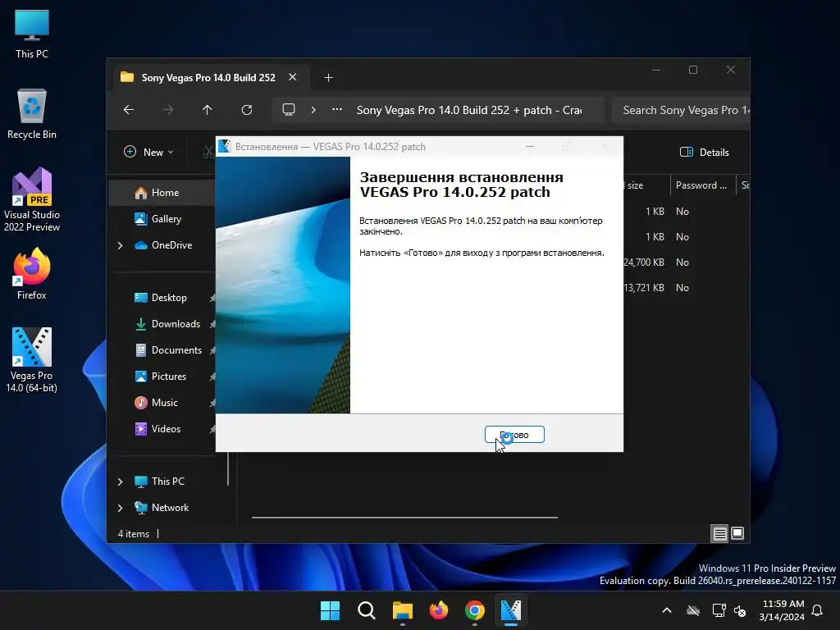Minimize the VEGAS Pro patch installer window

(530, 146)
